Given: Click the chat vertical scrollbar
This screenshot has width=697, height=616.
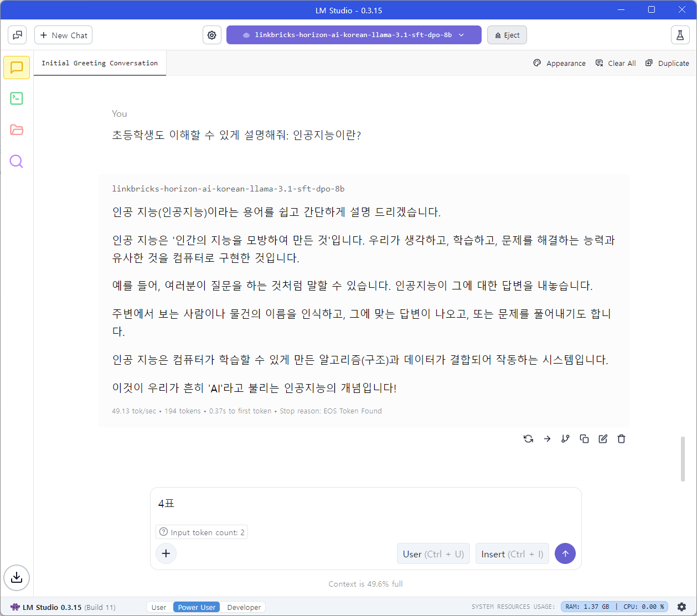Looking at the screenshot, I should [683, 459].
